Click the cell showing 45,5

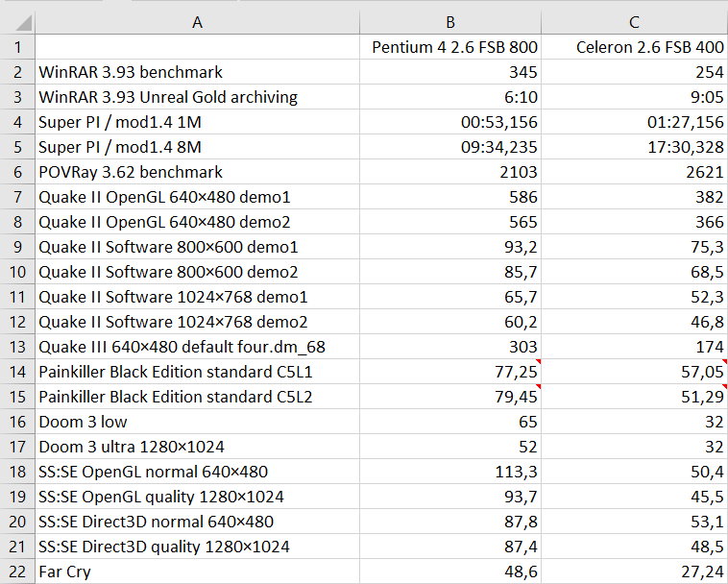pos(634,497)
